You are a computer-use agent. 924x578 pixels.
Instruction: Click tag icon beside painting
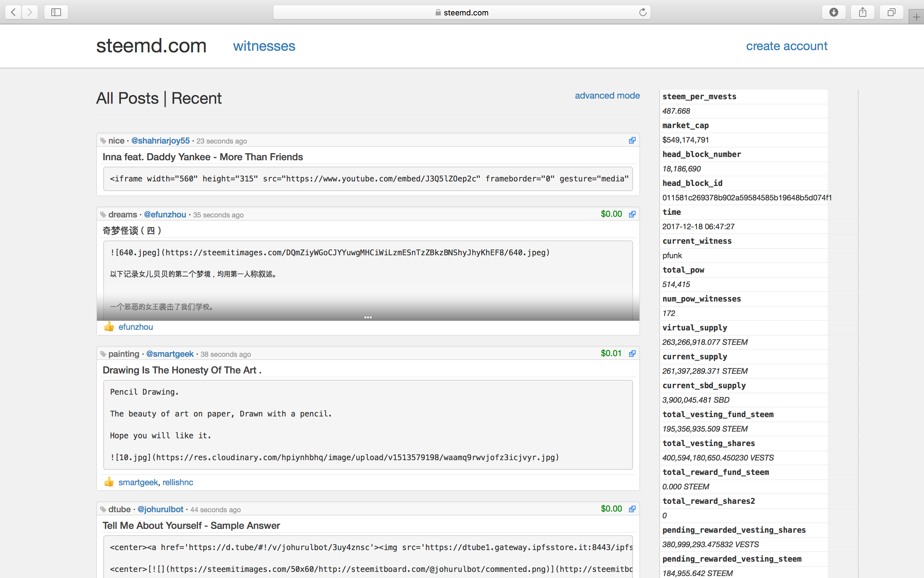point(103,355)
